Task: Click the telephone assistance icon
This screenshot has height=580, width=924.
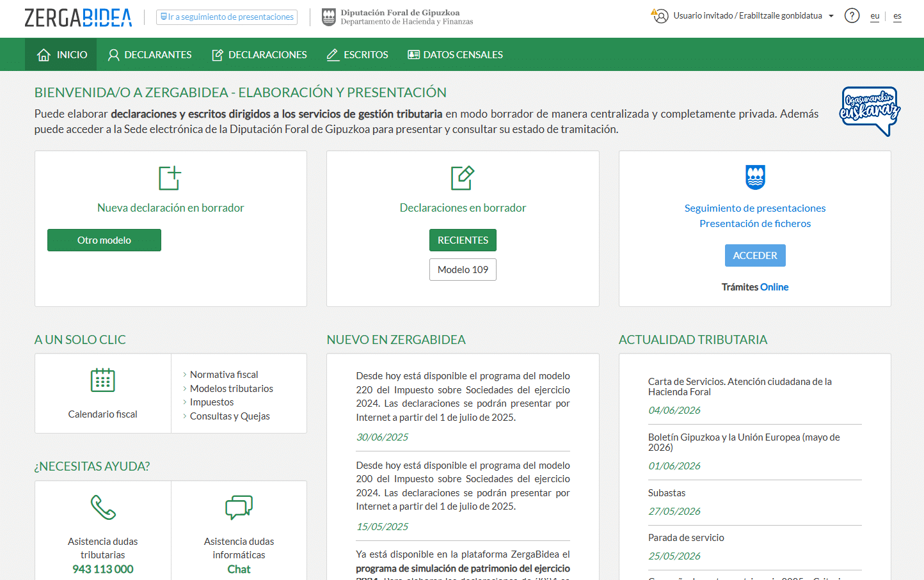Action: coord(103,507)
